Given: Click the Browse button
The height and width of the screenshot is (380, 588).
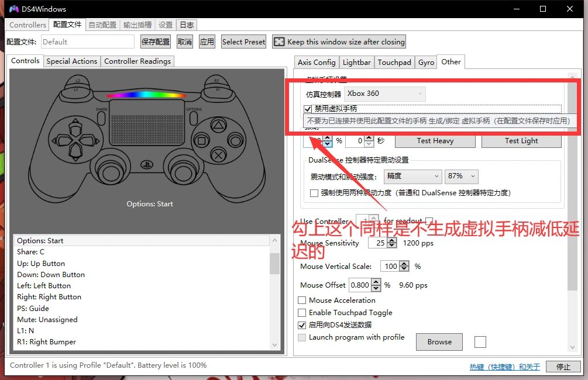Looking at the screenshot, I should tap(439, 342).
